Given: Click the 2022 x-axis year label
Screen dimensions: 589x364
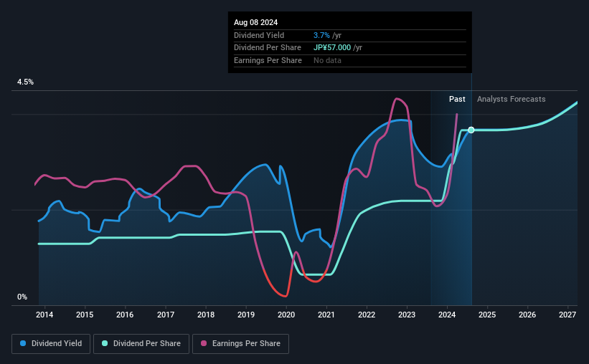Looking at the screenshot, I should tap(367, 315).
